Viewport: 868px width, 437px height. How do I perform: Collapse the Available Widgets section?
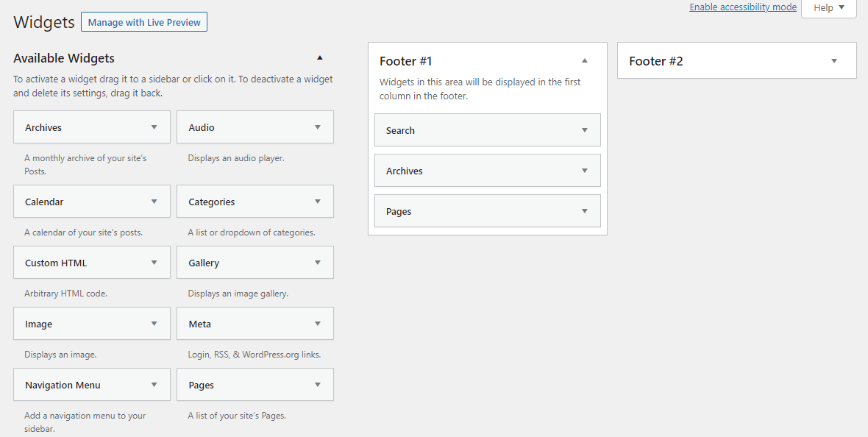pos(319,57)
